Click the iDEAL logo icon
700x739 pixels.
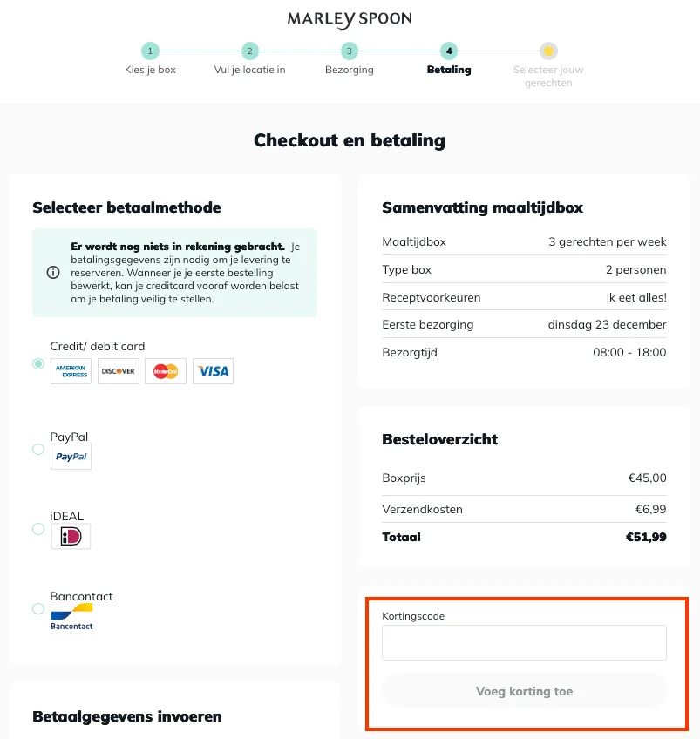pos(71,537)
